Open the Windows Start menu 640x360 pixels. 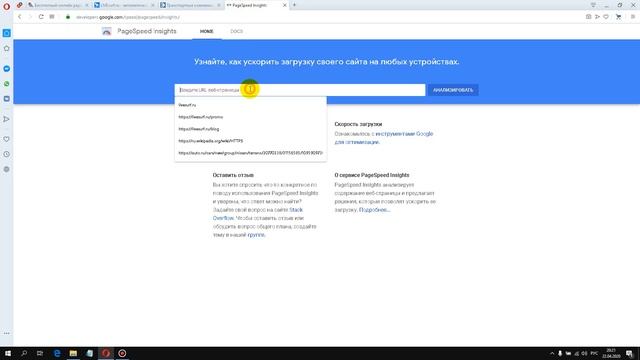[7, 353]
